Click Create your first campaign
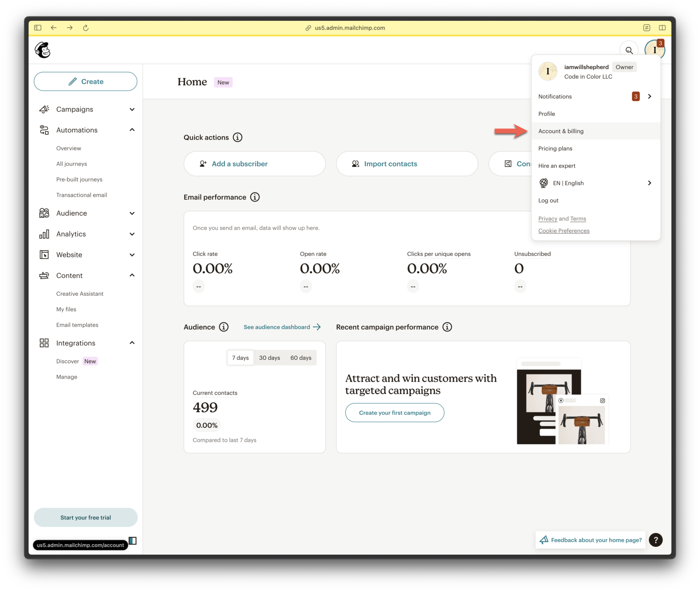The width and height of the screenshot is (700, 591). [x=395, y=413]
